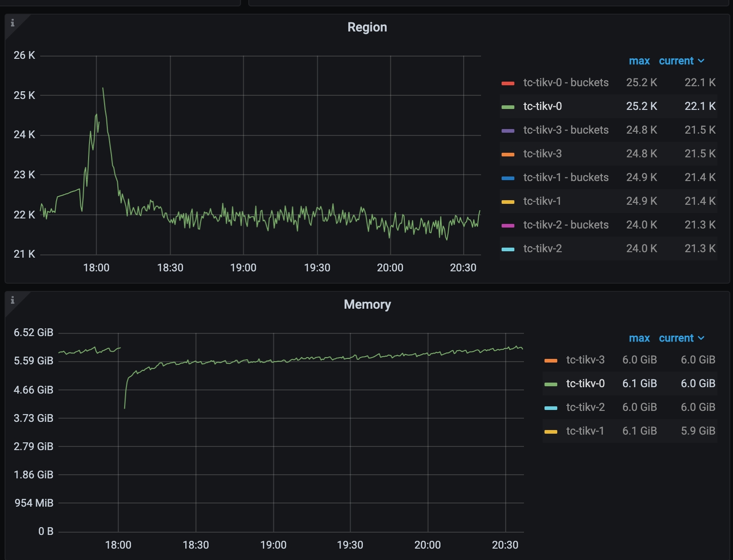Click the yellow tc-tikv-1 color swatch
This screenshot has height=560, width=733.
click(508, 201)
